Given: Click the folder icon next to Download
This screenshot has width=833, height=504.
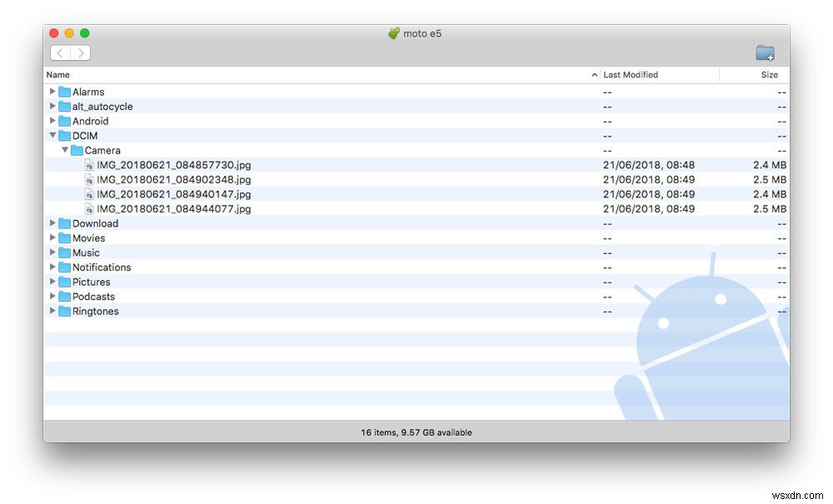Looking at the screenshot, I should click(65, 223).
